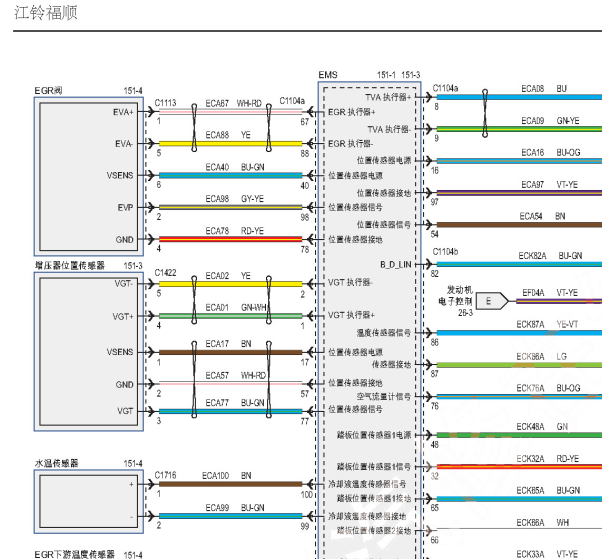Select the 增压器位置传感器 component label
The width and height of the screenshot is (602, 559).
[69, 266]
